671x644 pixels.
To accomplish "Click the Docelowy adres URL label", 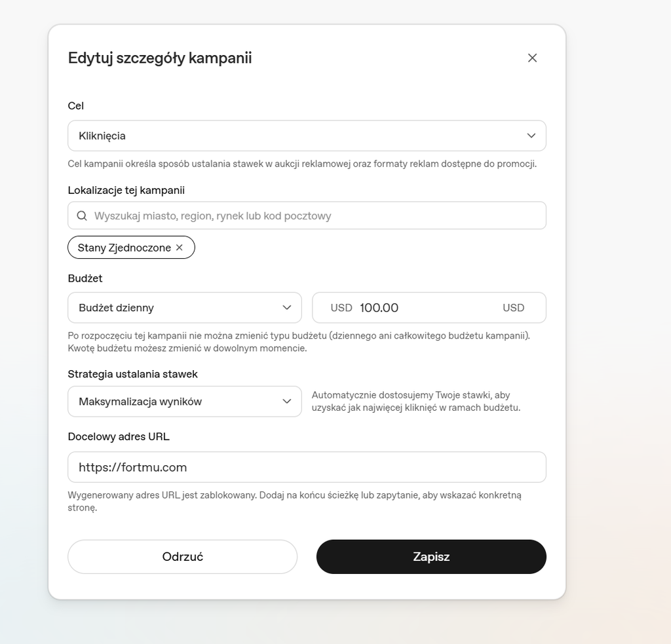I will click(119, 436).
